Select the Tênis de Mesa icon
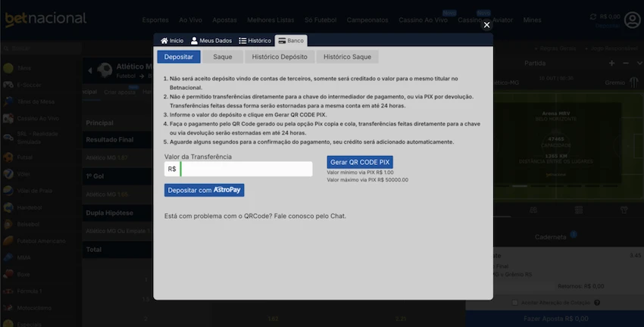Viewport: 644px width, 327px height. tap(8, 101)
